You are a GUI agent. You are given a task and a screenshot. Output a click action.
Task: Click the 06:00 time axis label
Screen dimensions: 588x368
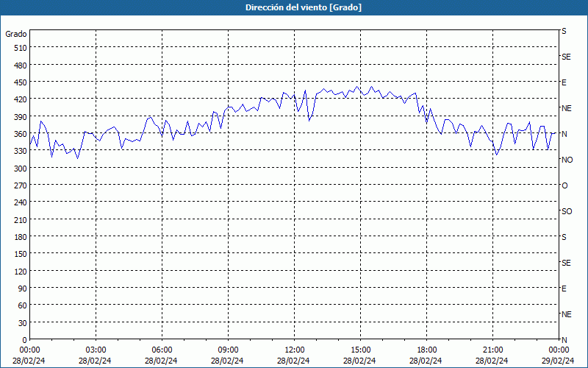[162, 350]
